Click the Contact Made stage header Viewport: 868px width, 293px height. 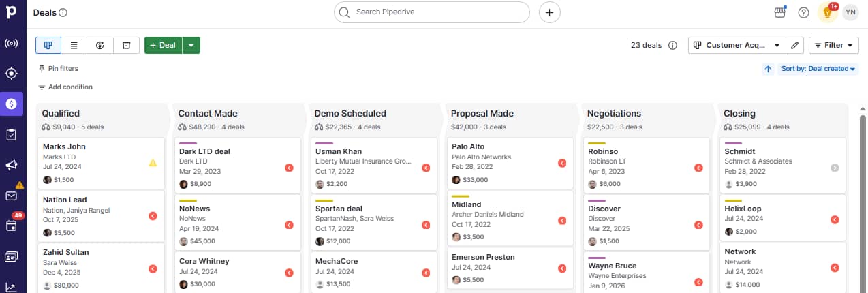click(207, 114)
